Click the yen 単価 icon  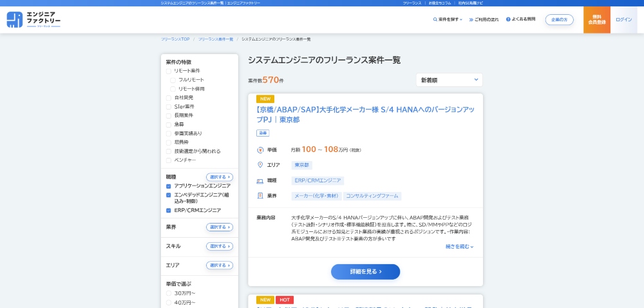point(260,150)
